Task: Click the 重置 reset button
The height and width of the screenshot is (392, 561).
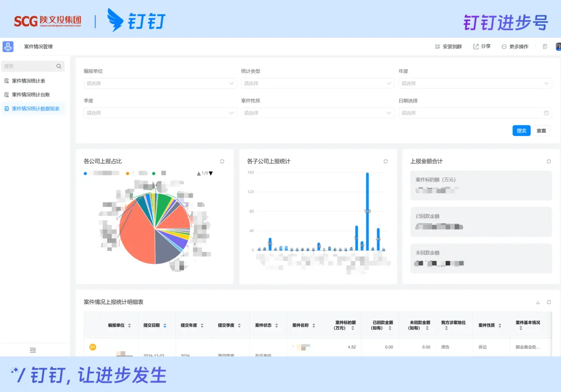Action: click(541, 131)
